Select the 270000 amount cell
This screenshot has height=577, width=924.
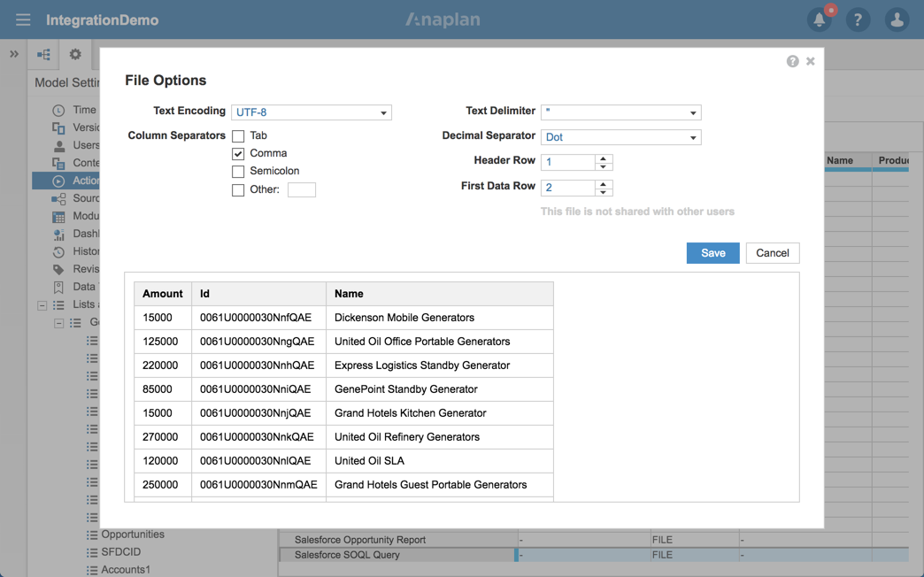(x=163, y=437)
